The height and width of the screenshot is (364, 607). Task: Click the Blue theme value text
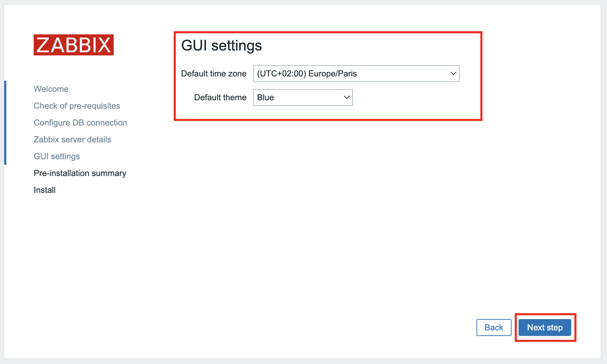266,97
